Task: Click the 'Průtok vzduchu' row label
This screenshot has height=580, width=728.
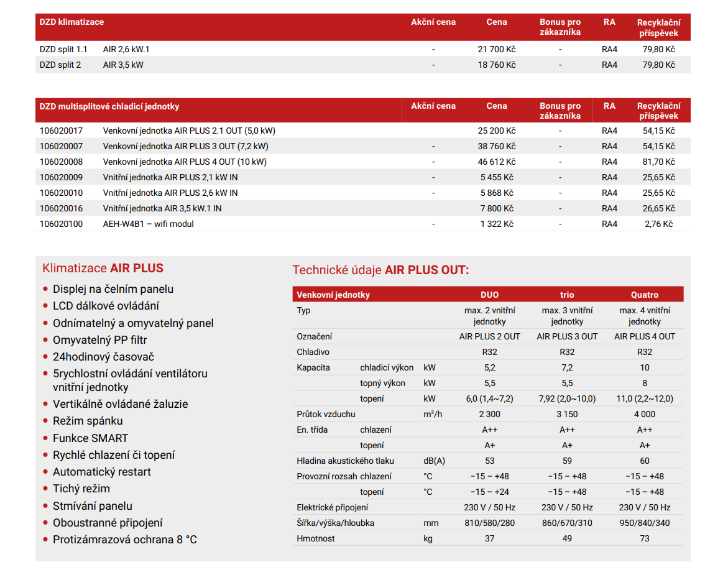Action: [326, 414]
